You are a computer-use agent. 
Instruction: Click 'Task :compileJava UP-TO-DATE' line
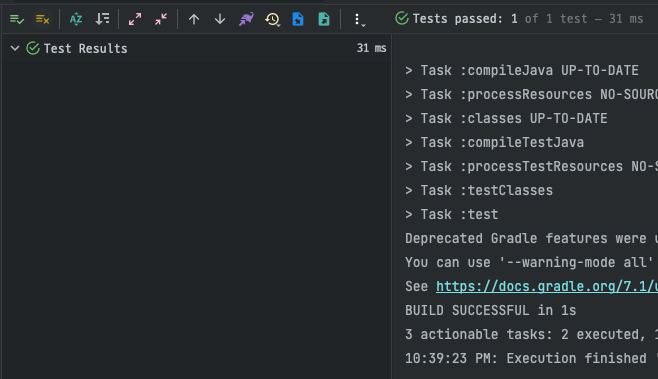[522, 70]
